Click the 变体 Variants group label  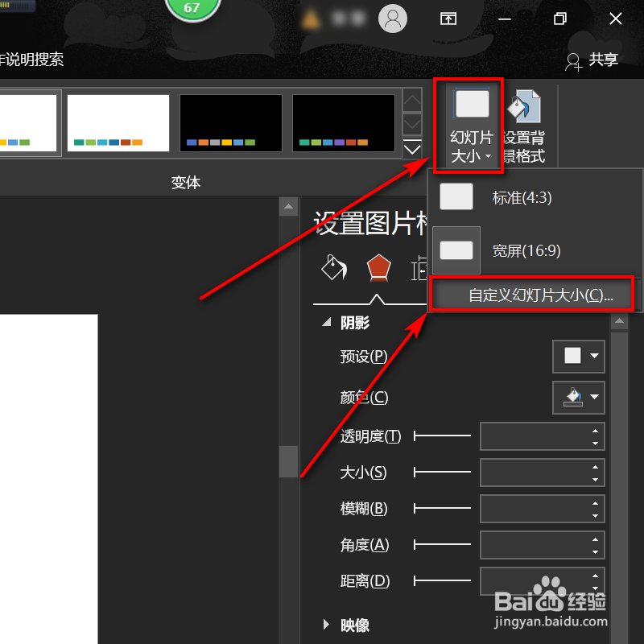click(186, 183)
